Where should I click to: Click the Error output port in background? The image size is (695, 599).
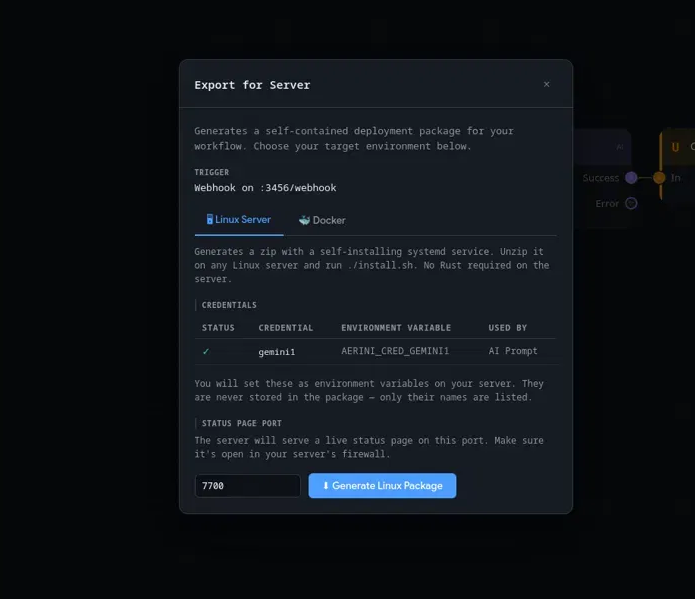(631, 204)
